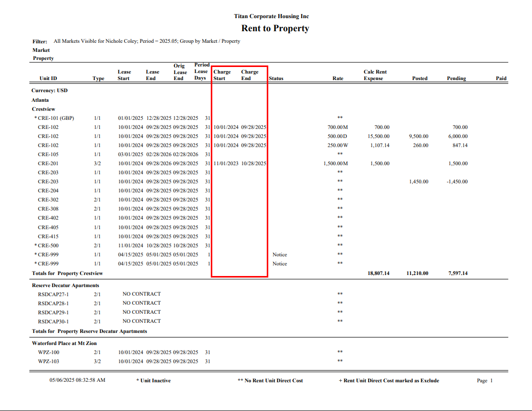Click the 18,807.14 Crestview total
Screen dimensions: 532x411
[x=378, y=273]
